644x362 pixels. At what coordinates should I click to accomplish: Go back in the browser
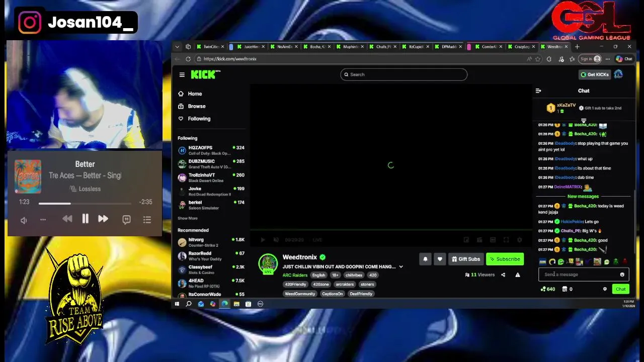pos(177,59)
